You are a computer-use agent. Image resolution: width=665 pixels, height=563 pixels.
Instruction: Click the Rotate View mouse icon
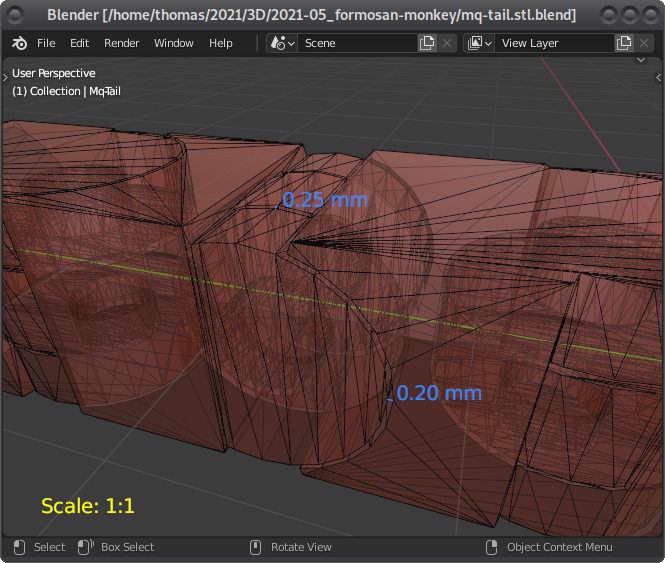coord(256,547)
